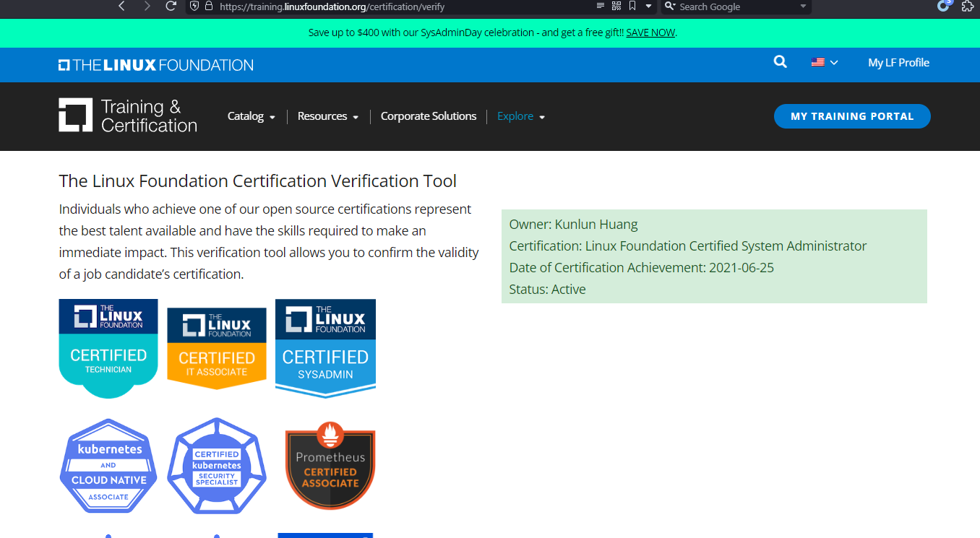This screenshot has height=538, width=980.
Task: Click the MY TRAINING PORTAL button
Action: tap(852, 116)
